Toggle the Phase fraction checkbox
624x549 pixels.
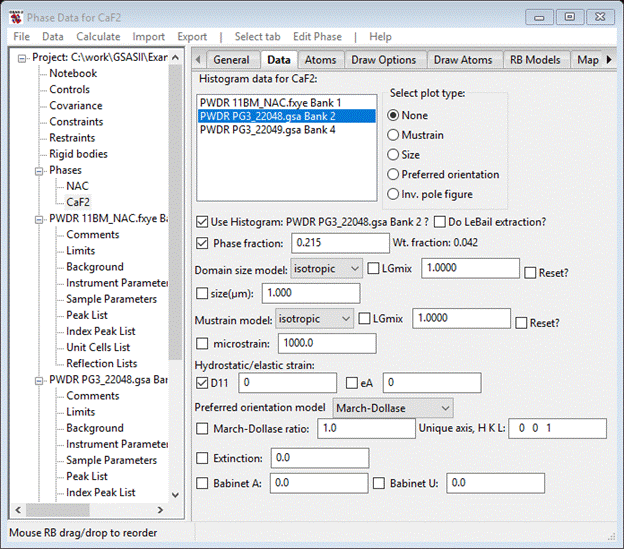(x=204, y=243)
